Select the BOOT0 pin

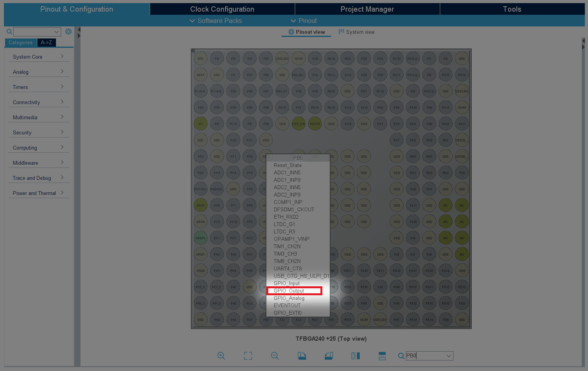click(315, 124)
